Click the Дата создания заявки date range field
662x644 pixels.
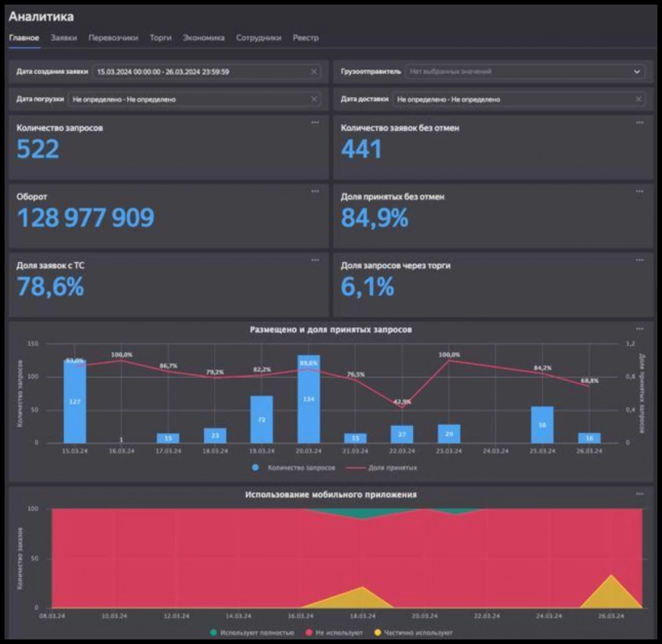199,72
